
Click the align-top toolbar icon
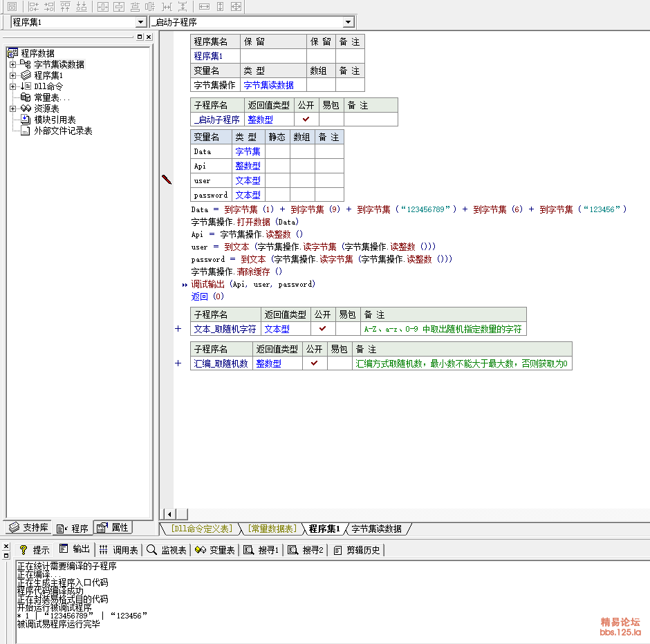66,7
